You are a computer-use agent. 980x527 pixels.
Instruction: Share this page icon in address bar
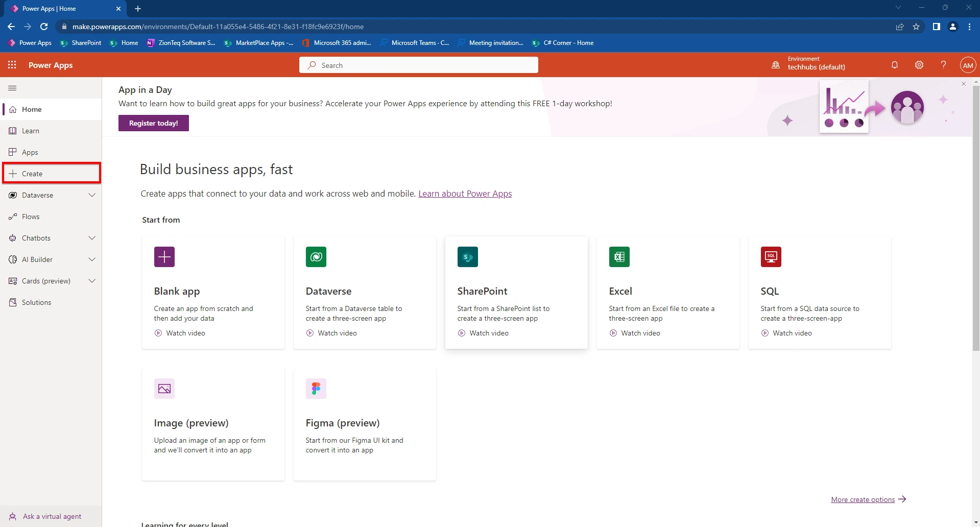coord(900,27)
